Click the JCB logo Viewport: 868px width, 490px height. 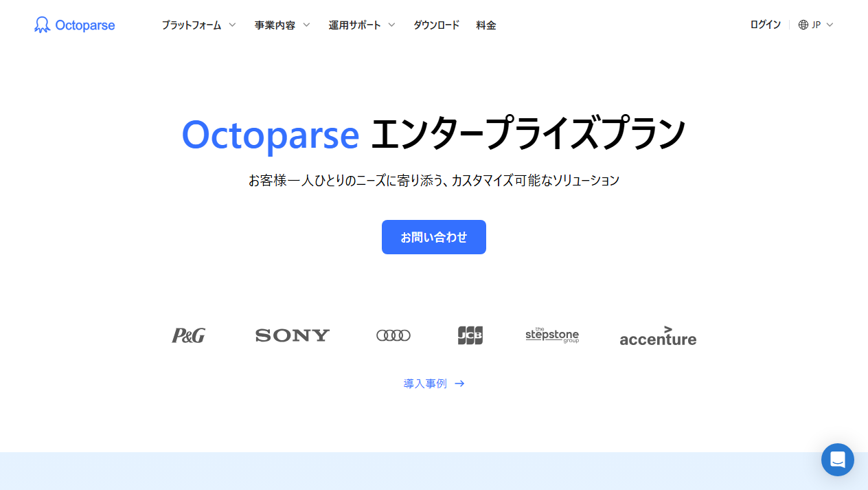pyautogui.click(x=470, y=335)
